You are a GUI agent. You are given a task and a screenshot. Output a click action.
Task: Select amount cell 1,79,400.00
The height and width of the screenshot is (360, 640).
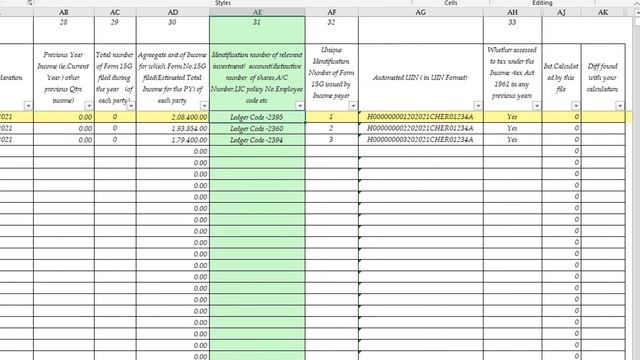[x=173, y=140]
